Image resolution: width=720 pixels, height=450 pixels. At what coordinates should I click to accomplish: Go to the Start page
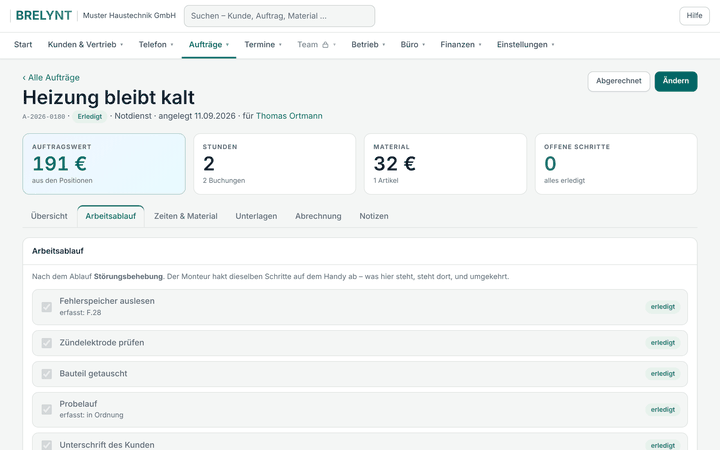tap(23, 45)
